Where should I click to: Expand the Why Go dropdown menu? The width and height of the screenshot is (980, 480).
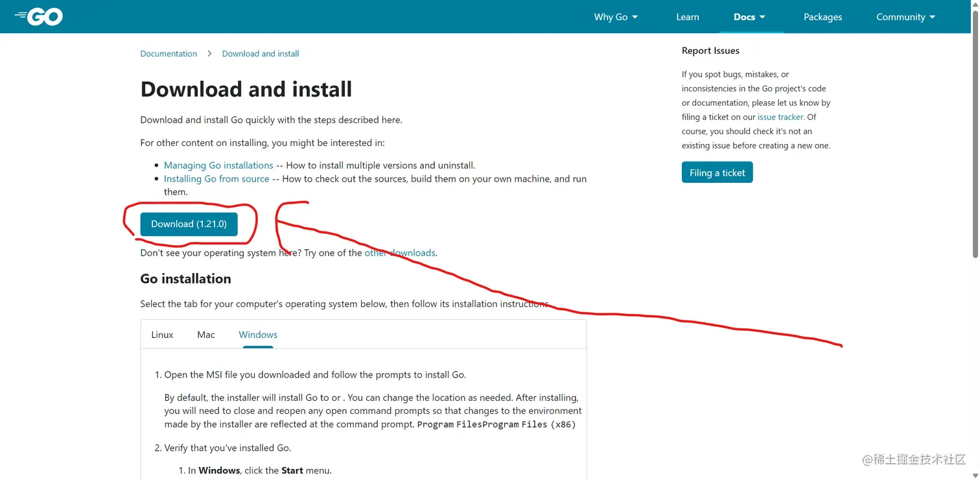[616, 17]
